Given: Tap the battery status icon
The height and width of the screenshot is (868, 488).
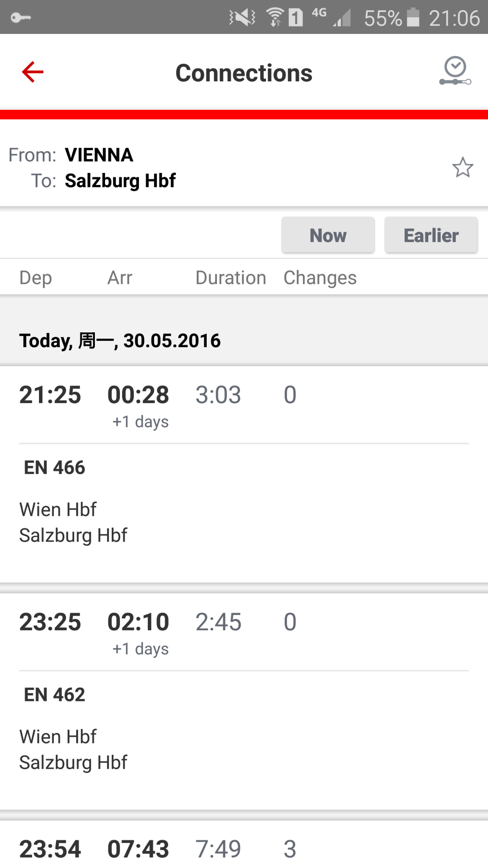Looking at the screenshot, I should click(x=413, y=18).
